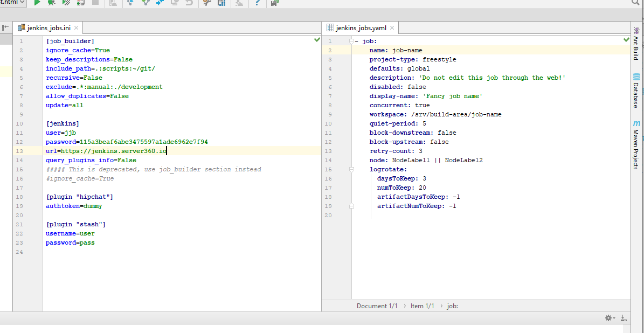644x333 pixels.
Task: Hide the bottom tool window with the download-arrow icon
Action: pyautogui.click(x=624, y=318)
